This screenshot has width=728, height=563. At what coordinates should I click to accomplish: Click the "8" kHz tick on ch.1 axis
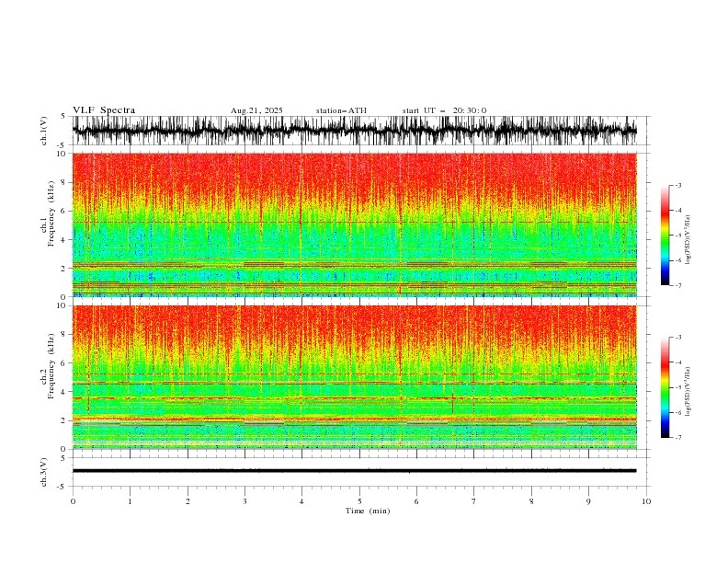(64, 182)
